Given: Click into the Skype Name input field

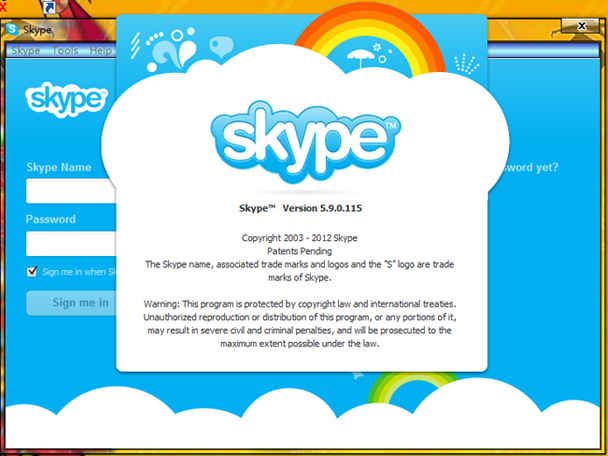Looking at the screenshot, I should (x=71, y=191).
